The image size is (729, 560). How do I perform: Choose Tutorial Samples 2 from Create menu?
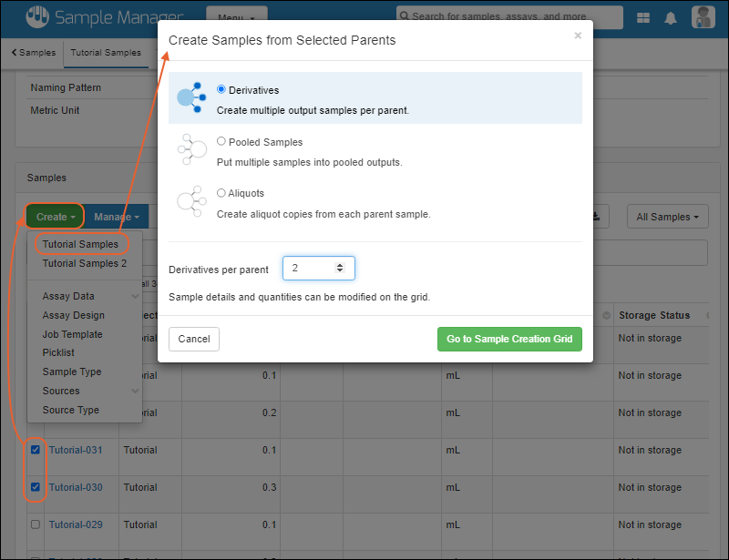click(x=84, y=264)
